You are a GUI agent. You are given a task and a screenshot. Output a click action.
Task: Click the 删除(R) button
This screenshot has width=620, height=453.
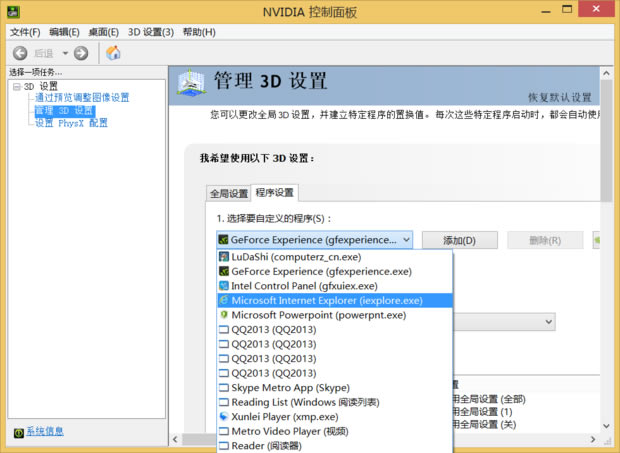tap(545, 240)
